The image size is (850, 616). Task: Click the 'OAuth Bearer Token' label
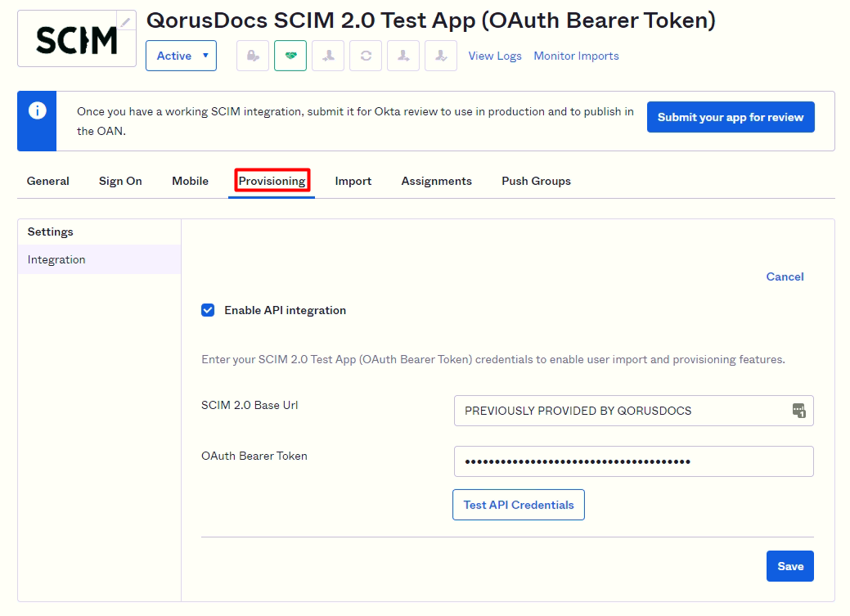(254, 456)
